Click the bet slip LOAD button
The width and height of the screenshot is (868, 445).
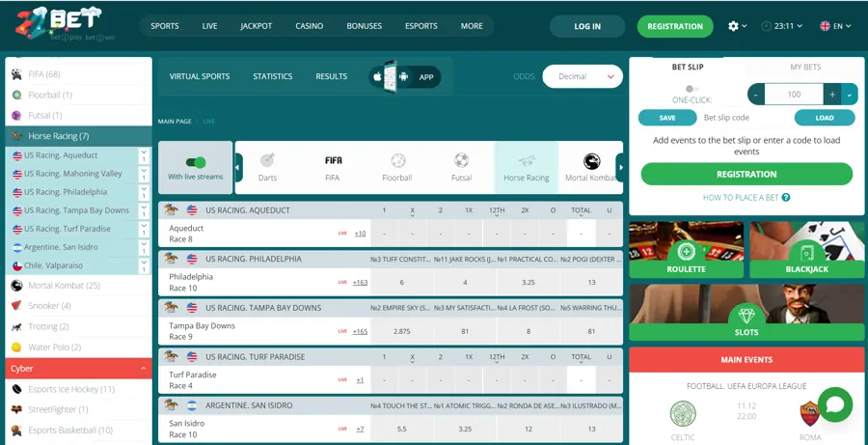825,118
